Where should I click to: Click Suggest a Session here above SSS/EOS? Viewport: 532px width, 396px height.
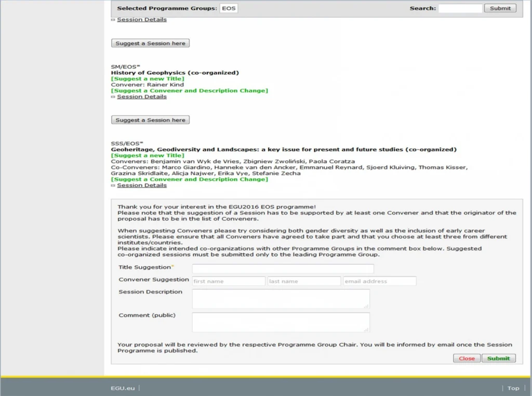coord(150,120)
